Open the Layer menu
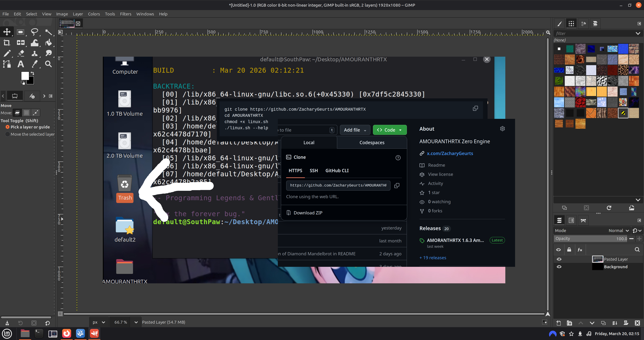The height and width of the screenshot is (340, 644). click(78, 14)
